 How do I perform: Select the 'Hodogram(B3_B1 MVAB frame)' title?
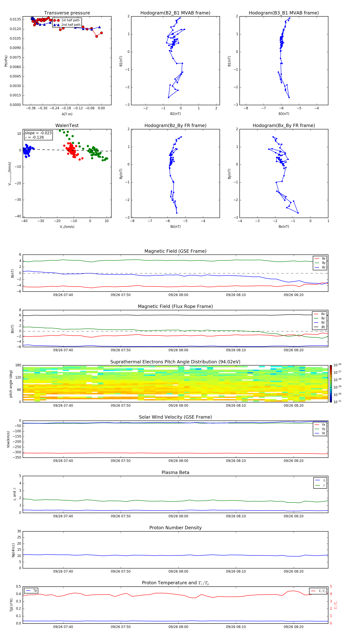[284, 13]
